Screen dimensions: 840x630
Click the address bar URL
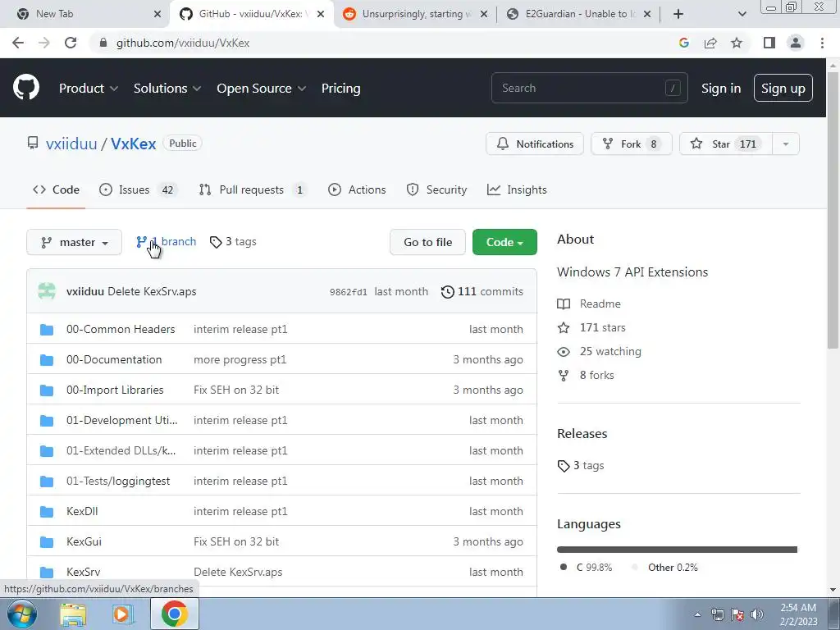pyautogui.click(x=183, y=43)
